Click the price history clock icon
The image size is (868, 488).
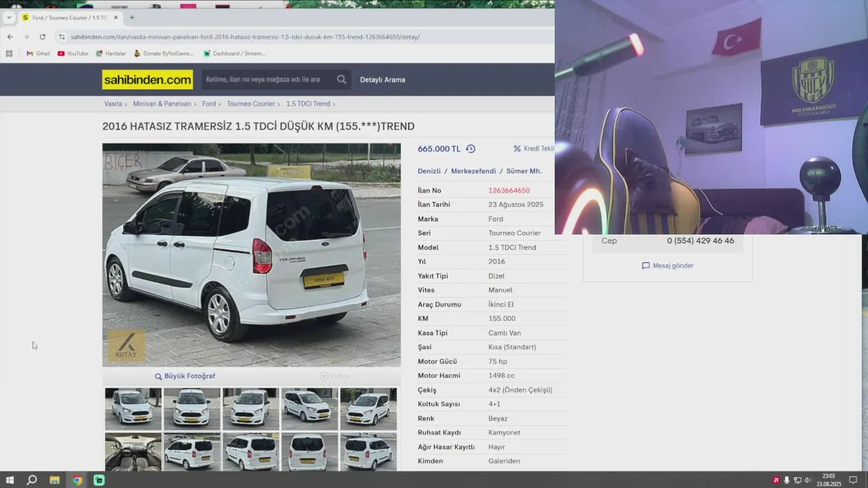[471, 149]
